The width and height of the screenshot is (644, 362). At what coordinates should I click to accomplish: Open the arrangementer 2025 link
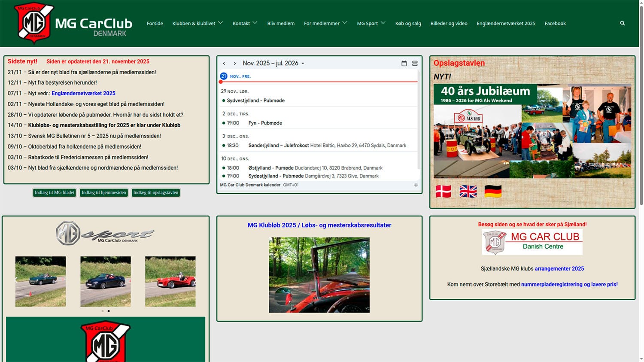pyautogui.click(x=559, y=268)
